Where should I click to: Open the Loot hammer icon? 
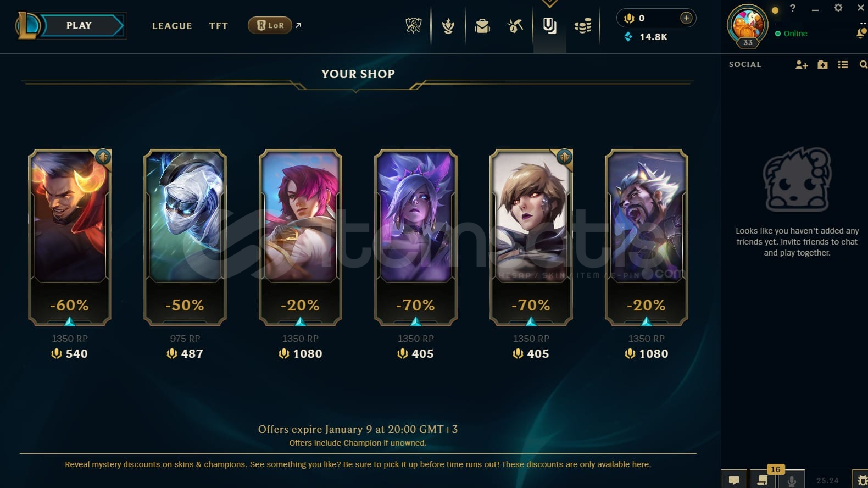515,26
